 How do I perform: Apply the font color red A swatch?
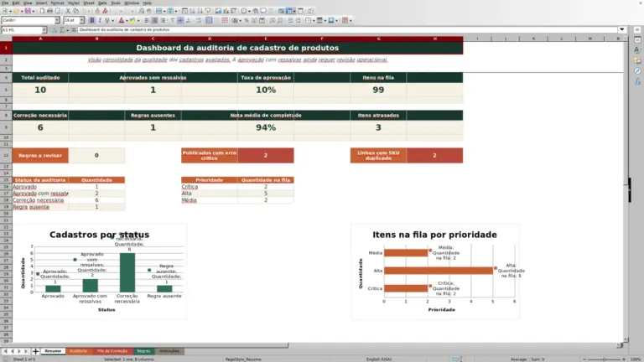[121, 20]
